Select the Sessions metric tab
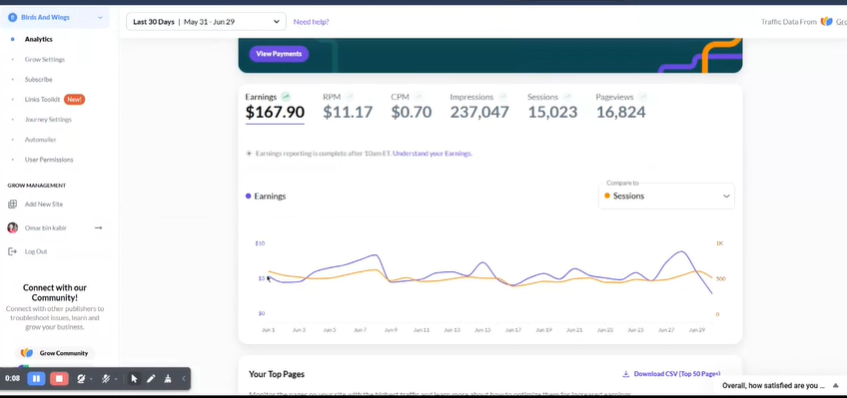The height and width of the screenshot is (398, 847). point(552,106)
